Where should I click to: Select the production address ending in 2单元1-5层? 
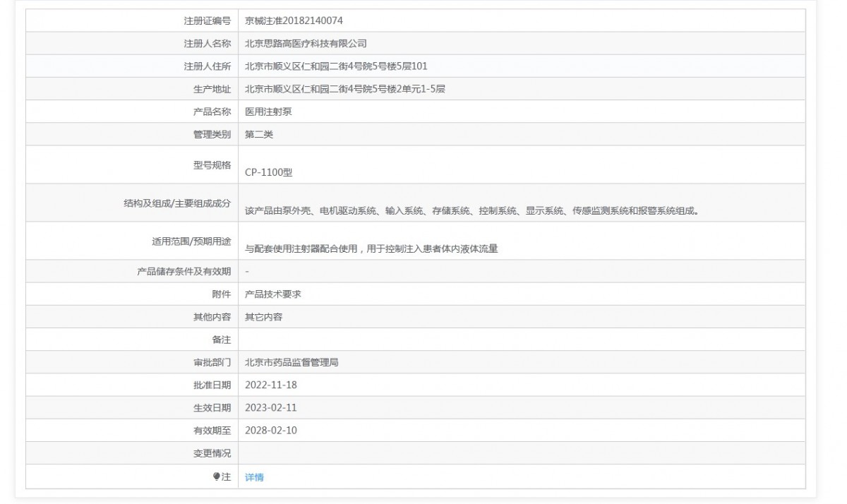[345, 89]
